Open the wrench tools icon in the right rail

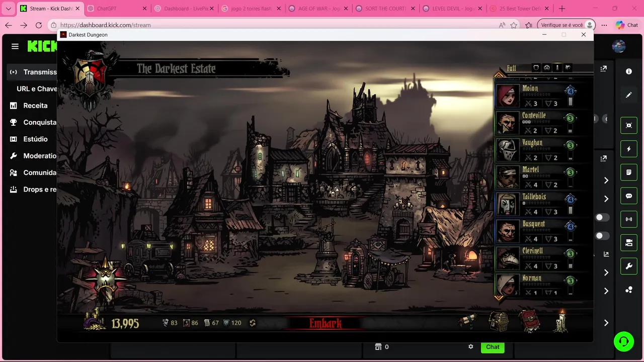tap(628, 266)
